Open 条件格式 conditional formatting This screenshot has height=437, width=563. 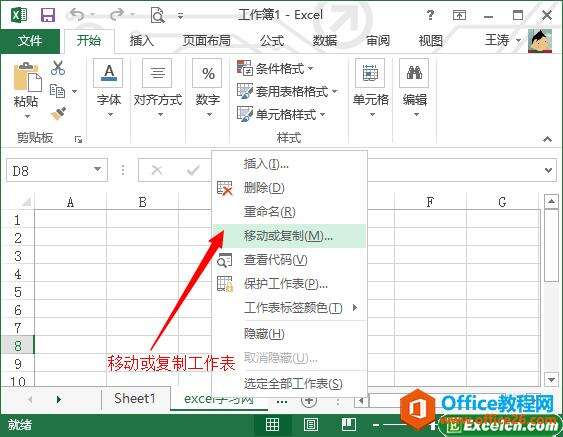275,68
